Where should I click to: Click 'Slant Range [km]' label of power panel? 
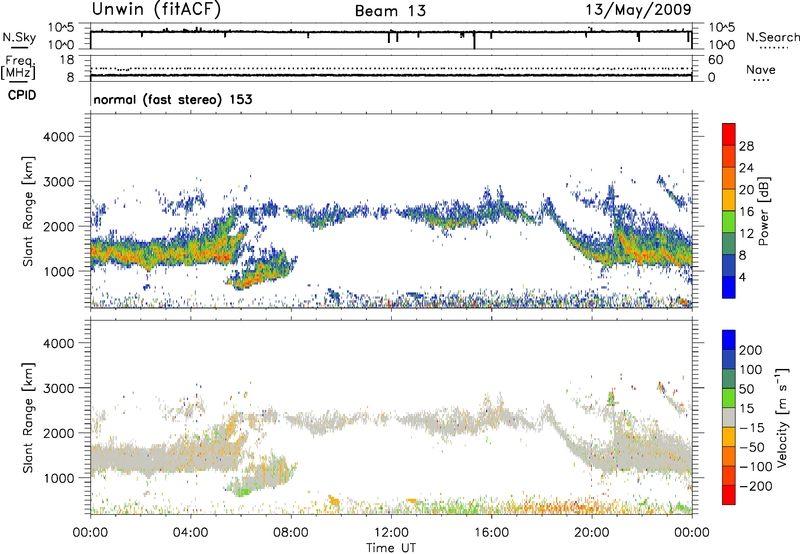(28, 211)
